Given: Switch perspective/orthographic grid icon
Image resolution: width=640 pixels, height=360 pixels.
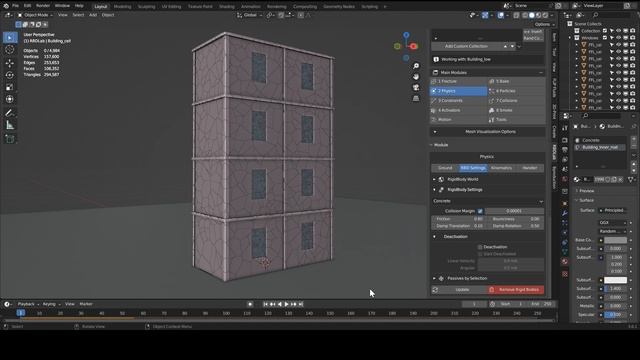Looking at the screenshot, I should point(416,98).
